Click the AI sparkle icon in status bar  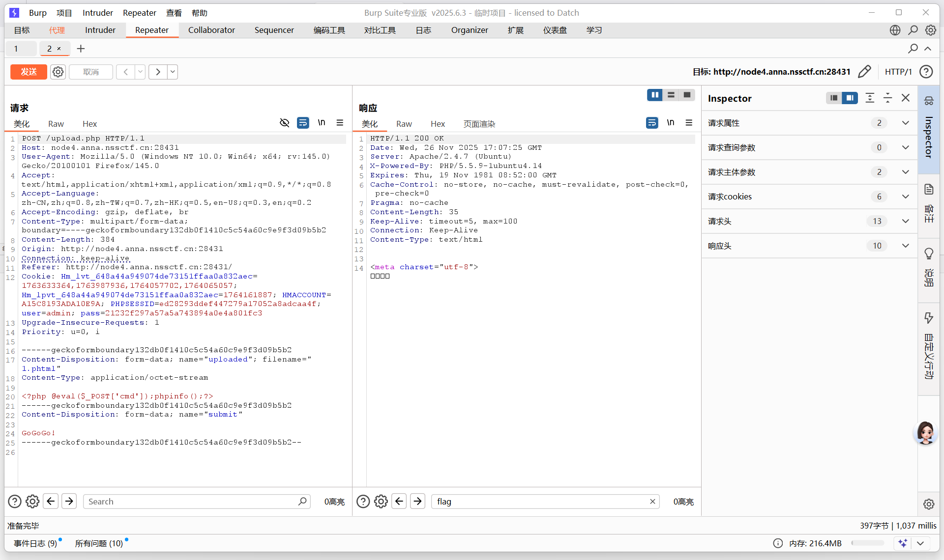coord(903,543)
